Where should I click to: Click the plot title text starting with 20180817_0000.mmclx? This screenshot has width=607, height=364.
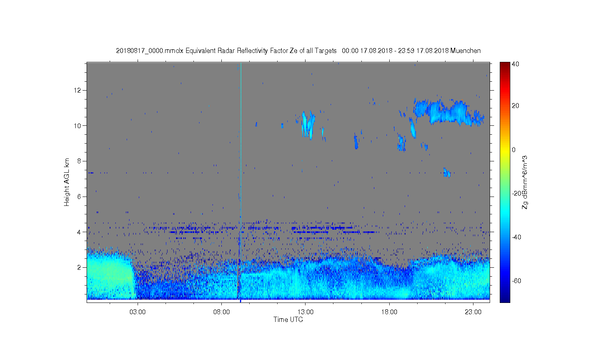click(x=298, y=51)
